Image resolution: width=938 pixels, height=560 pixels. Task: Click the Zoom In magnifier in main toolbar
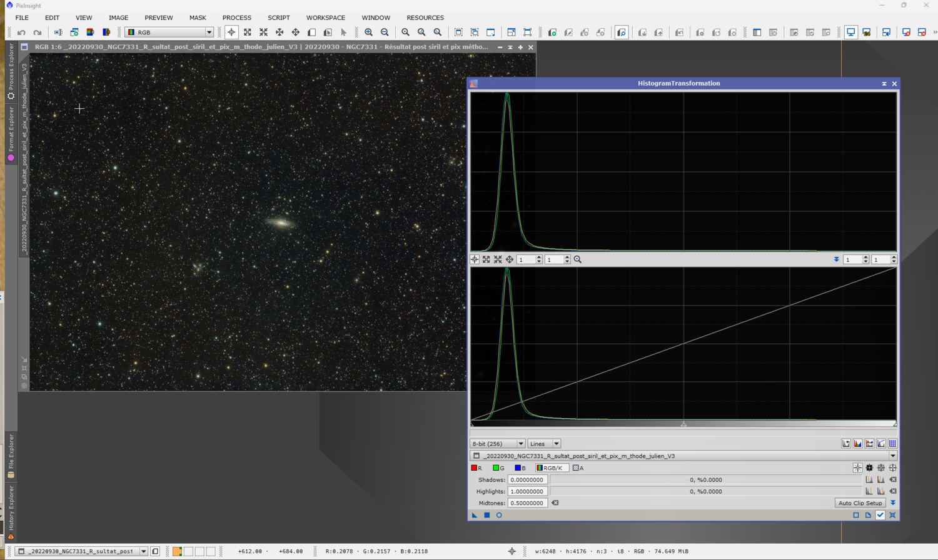pyautogui.click(x=368, y=32)
